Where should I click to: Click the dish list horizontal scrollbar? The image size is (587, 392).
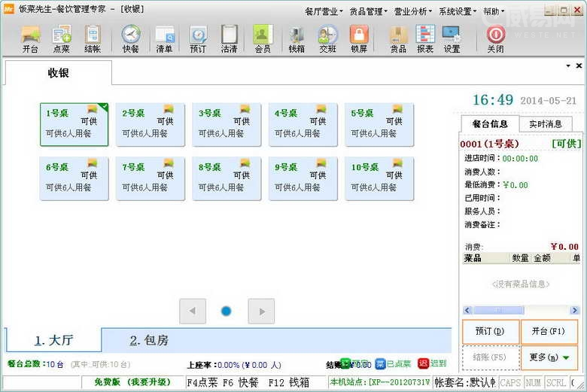tap(519, 310)
